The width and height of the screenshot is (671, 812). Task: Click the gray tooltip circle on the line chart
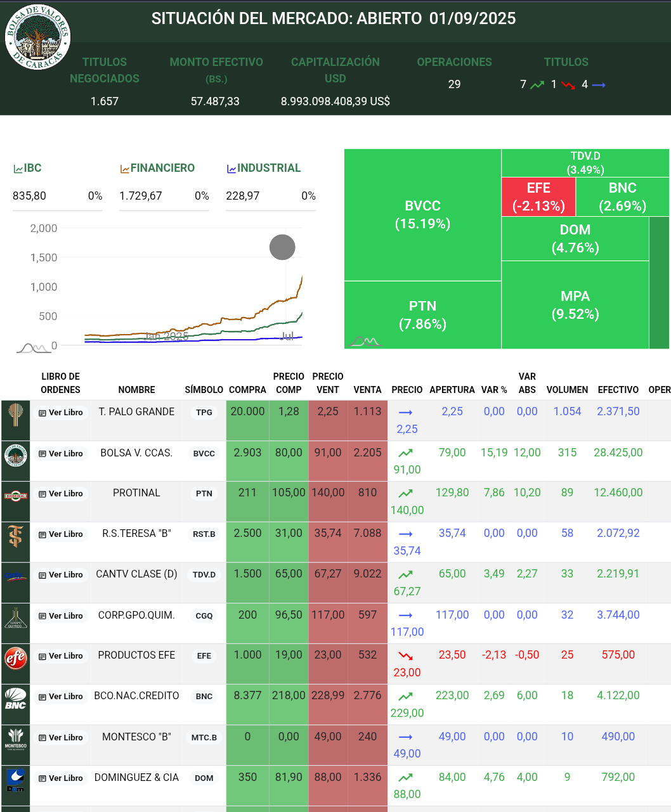coord(282,247)
